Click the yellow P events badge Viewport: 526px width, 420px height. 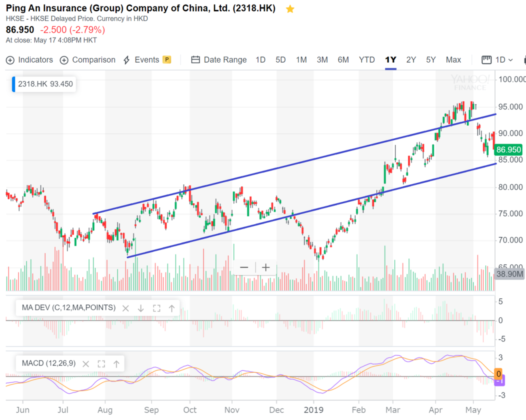click(167, 59)
